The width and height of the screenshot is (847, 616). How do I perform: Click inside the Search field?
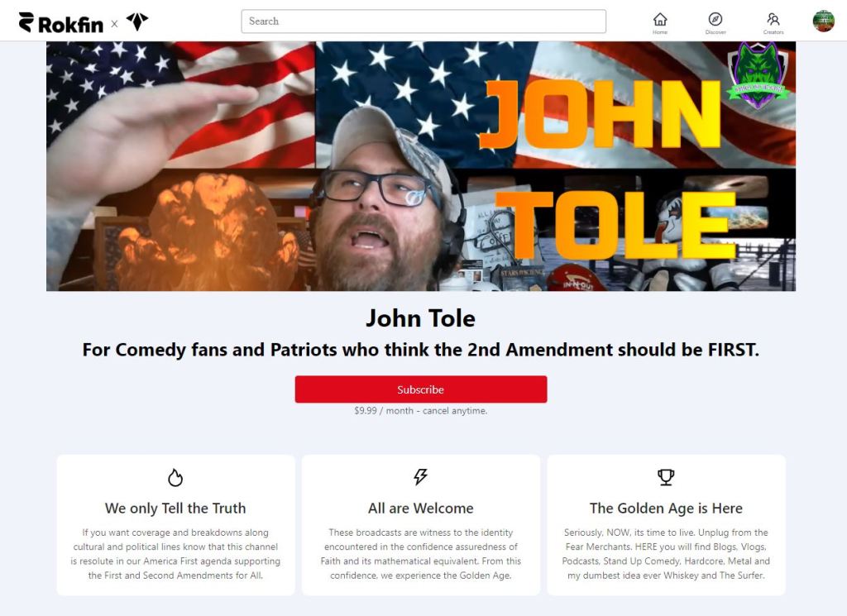(423, 21)
